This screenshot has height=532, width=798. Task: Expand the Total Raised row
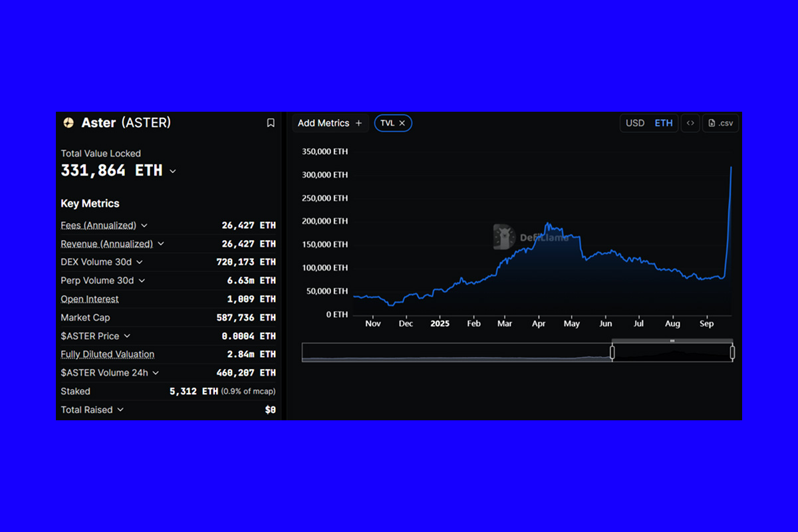[x=120, y=410]
